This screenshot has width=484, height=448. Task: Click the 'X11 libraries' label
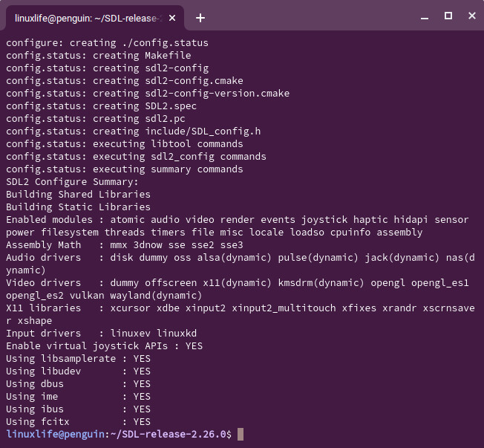click(43, 308)
